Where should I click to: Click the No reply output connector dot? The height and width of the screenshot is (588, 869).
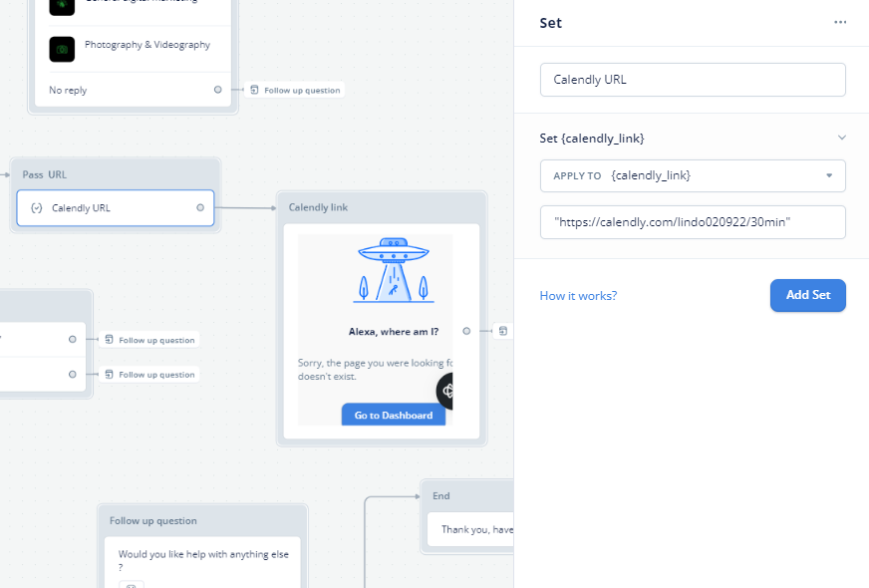[218, 90]
